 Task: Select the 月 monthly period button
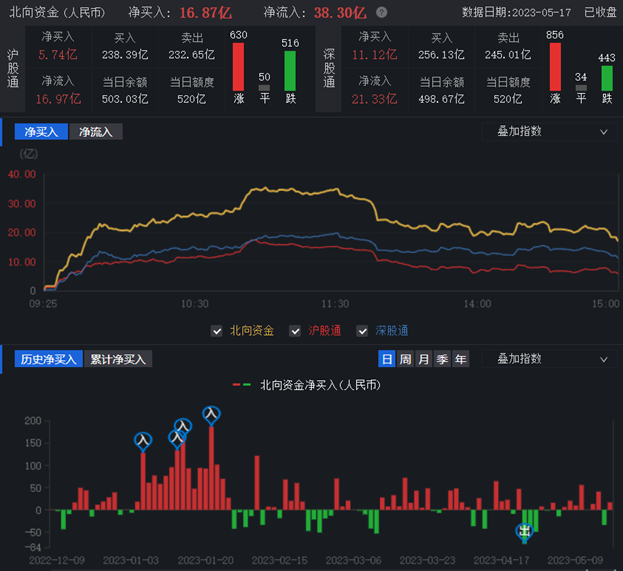pos(423,359)
